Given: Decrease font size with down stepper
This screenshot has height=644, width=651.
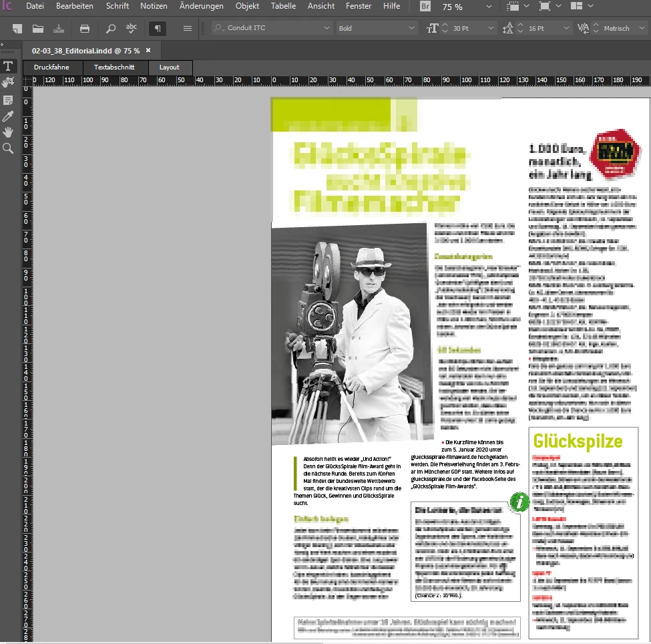Looking at the screenshot, I should click(x=445, y=31).
